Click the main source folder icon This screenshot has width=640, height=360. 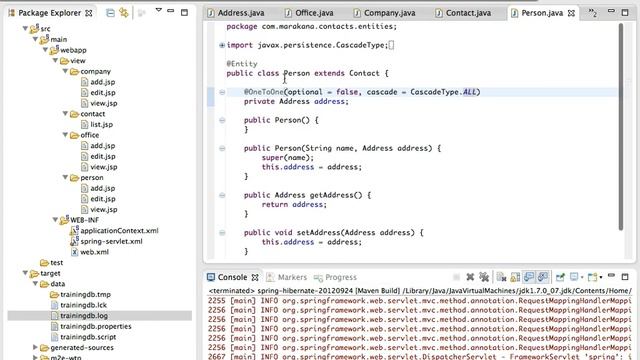click(44, 39)
